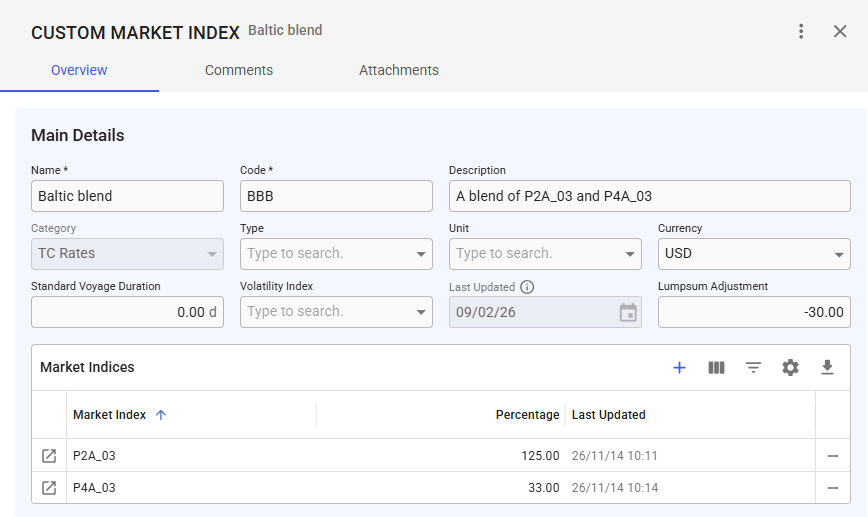The width and height of the screenshot is (868, 517).
Task: Open P4A_03 external link icon
Action: click(49, 488)
